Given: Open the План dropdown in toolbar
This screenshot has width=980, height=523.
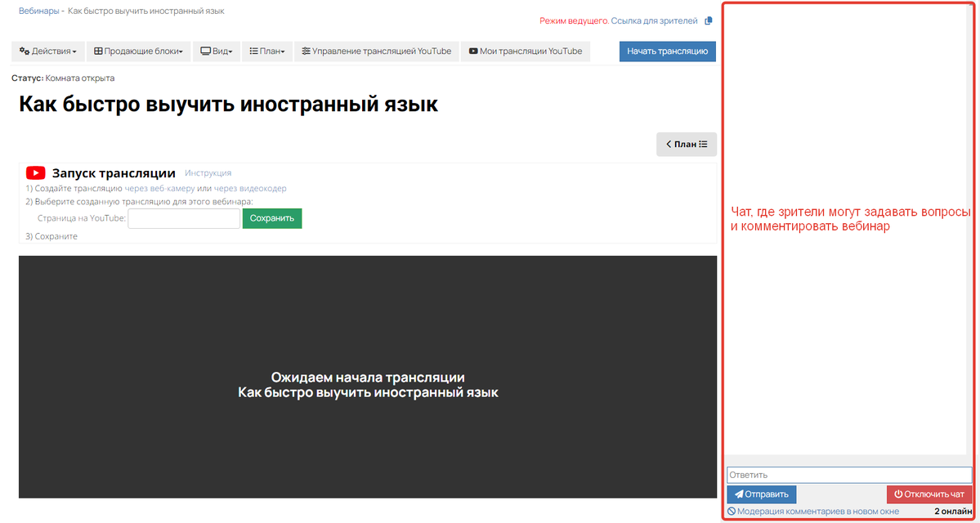Looking at the screenshot, I should 267,51.
